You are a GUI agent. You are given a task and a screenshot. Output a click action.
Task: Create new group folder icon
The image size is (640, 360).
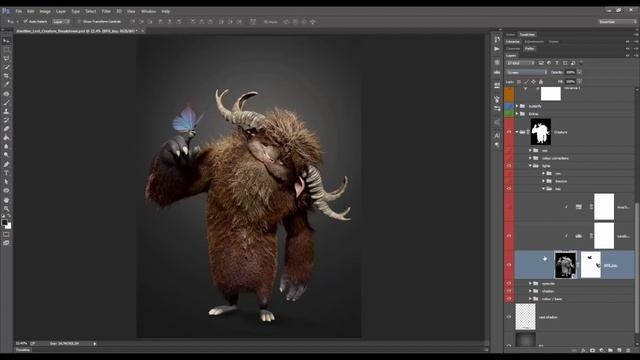pos(610,350)
